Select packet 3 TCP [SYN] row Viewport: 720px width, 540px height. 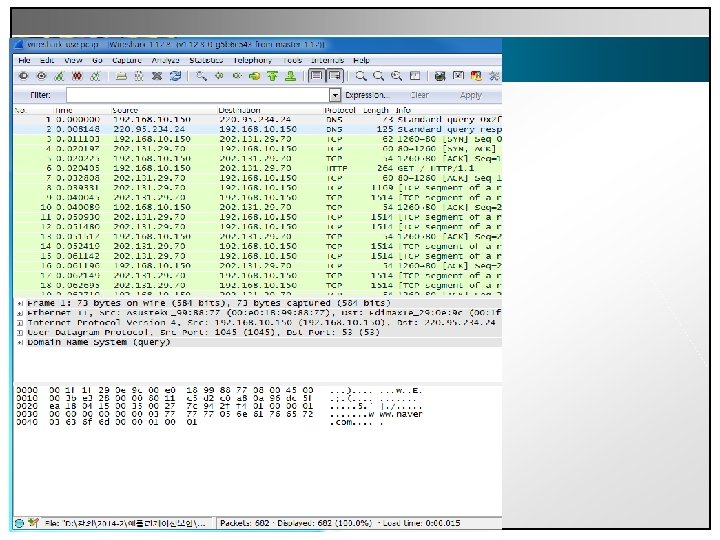coord(258,139)
